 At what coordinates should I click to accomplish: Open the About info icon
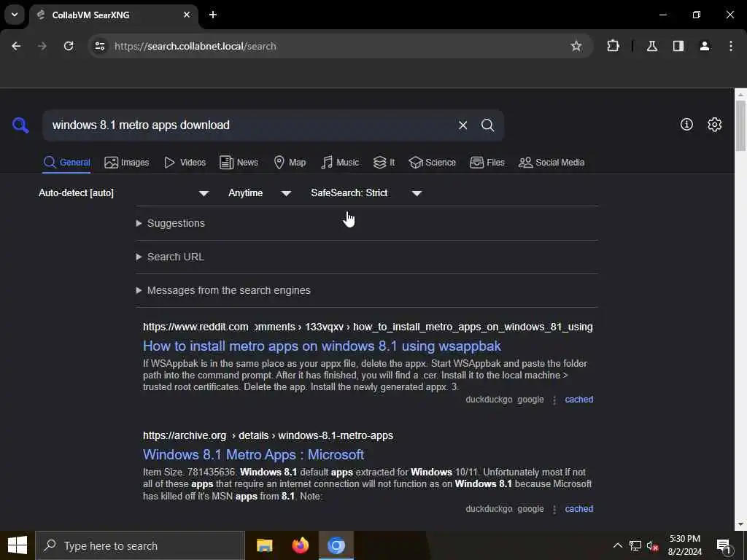(x=686, y=124)
